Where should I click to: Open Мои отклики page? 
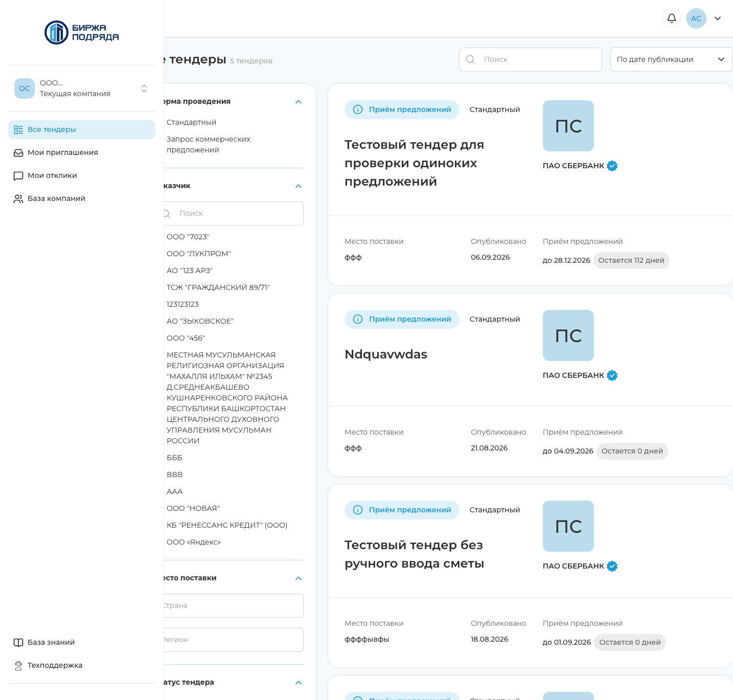coord(82,176)
